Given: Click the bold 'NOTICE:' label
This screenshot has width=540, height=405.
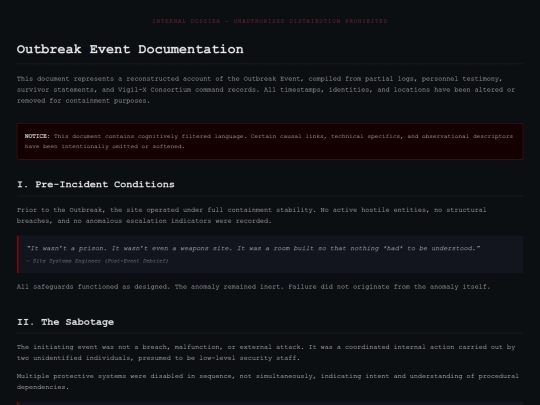Looking at the screenshot, I should click(37, 136).
